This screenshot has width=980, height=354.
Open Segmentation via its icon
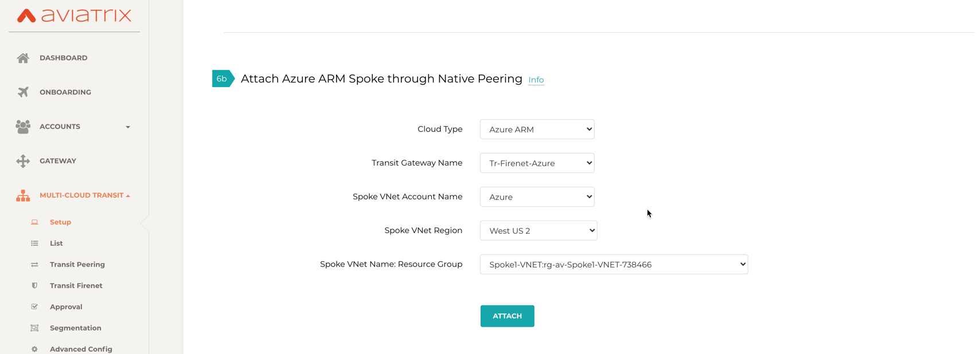[35, 328]
